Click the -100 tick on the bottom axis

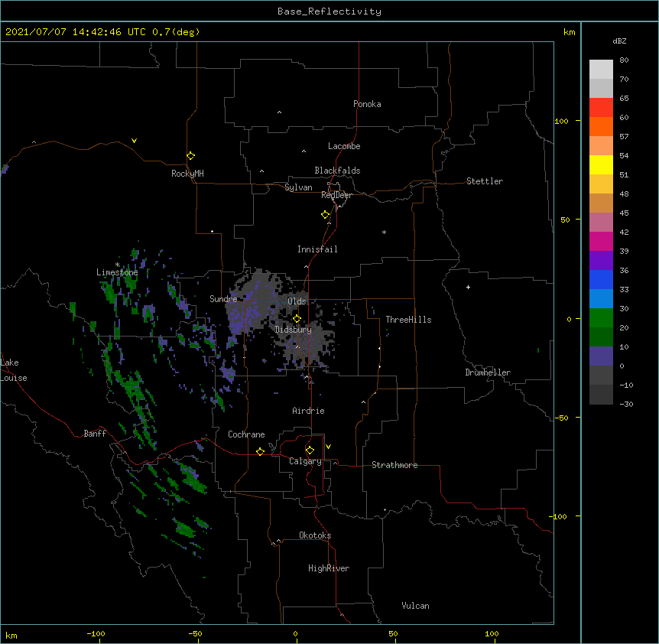(x=96, y=634)
